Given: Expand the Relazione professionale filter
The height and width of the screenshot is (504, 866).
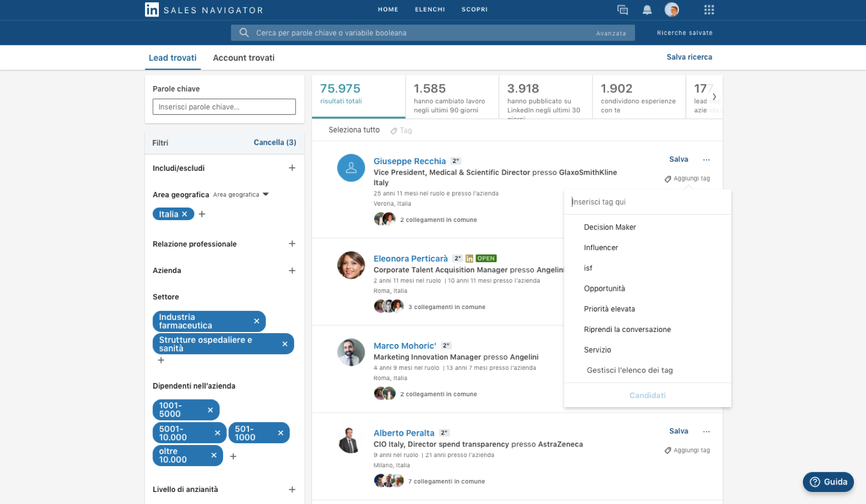Looking at the screenshot, I should [292, 244].
